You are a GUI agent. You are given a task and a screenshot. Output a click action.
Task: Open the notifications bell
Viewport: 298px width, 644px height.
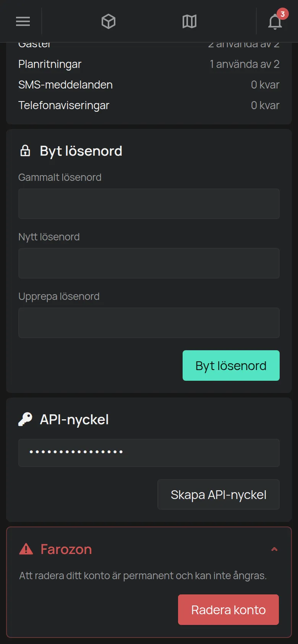(x=275, y=22)
